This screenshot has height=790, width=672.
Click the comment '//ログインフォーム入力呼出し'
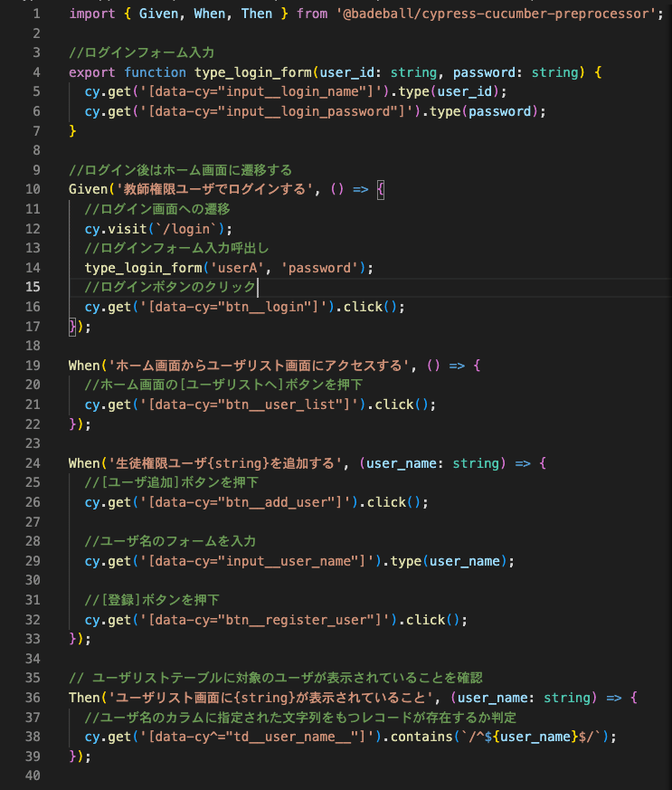coord(176,248)
